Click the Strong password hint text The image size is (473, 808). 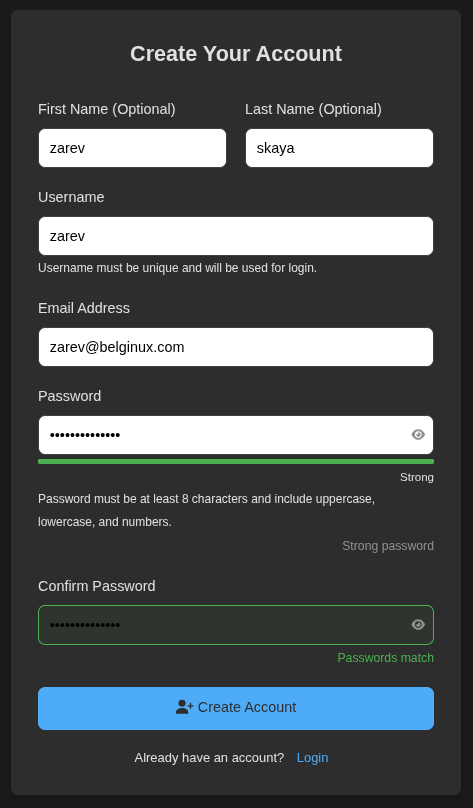pos(388,546)
